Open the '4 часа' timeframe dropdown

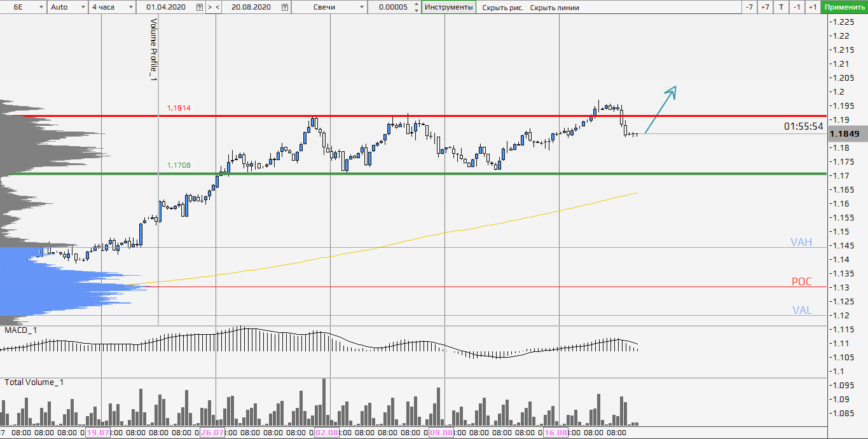click(130, 7)
